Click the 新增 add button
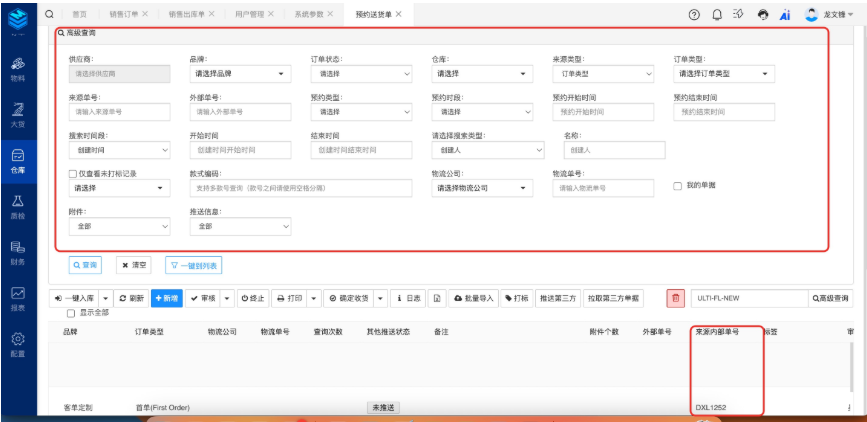This screenshot has height=422, width=867. (x=167, y=298)
